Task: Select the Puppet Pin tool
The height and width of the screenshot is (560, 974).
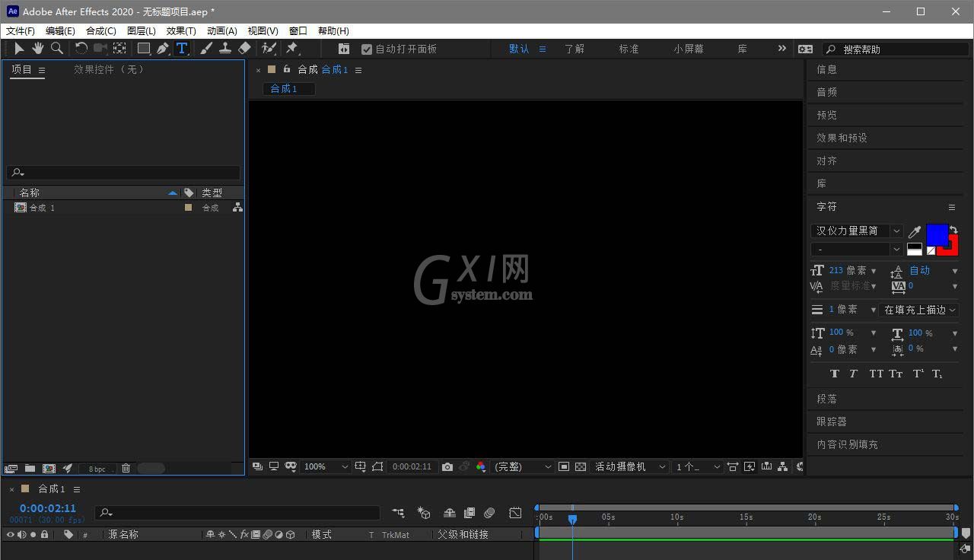Action: pos(291,49)
